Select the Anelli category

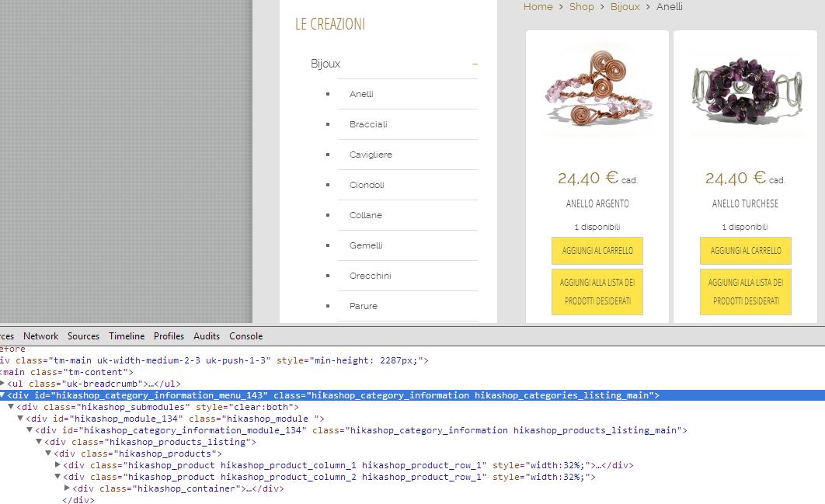[x=361, y=94]
